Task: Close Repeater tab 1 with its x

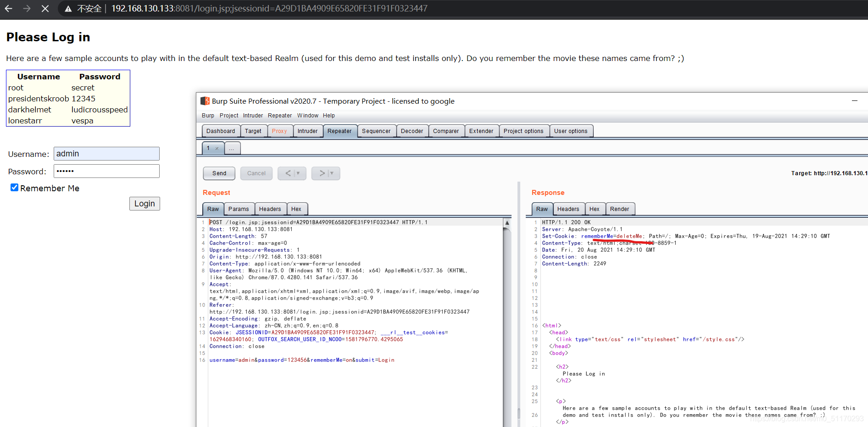Action: point(217,149)
